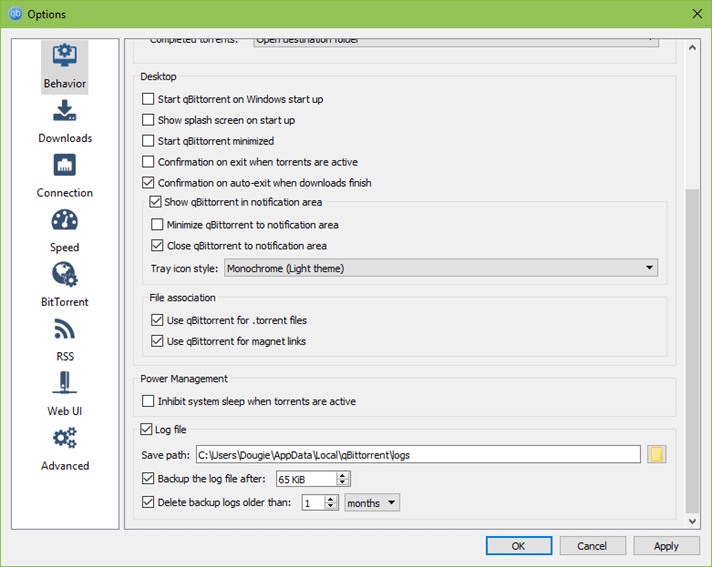Viewport: 712px width, 567px height.
Task: Open the months unit dropdown
Action: [x=372, y=503]
